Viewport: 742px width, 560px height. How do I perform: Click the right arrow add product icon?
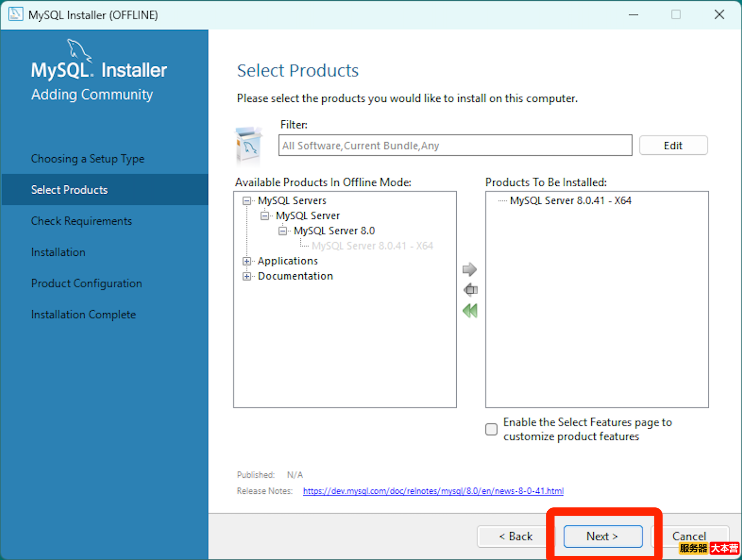tap(470, 269)
